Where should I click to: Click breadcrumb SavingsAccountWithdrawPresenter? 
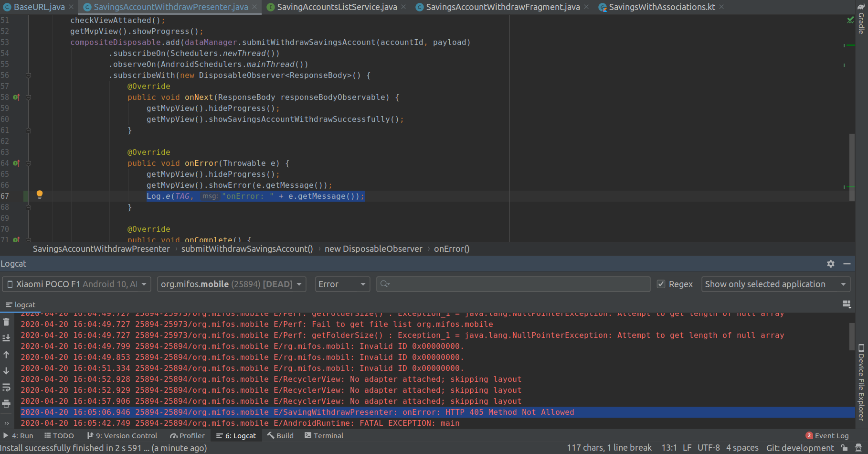[x=101, y=249]
